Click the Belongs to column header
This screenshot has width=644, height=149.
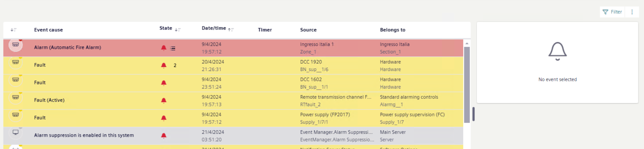[x=393, y=30]
